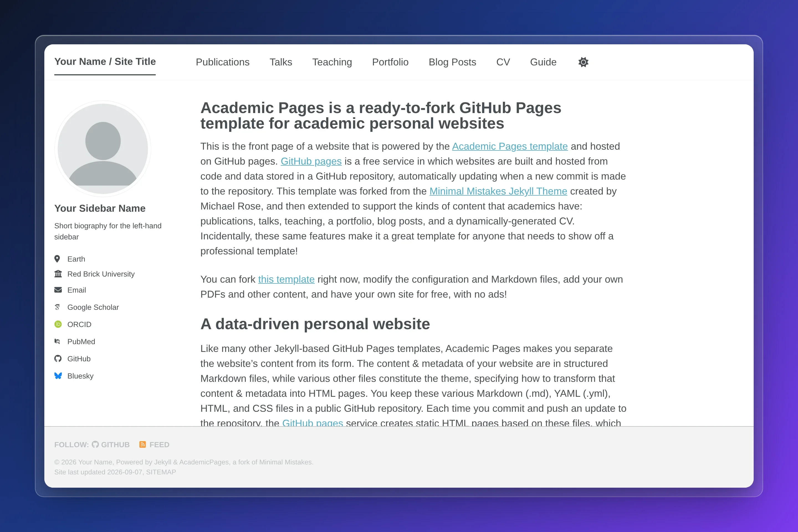Click the Jekyll link in footer
The height and width of the screenshot is (532, 798).
tap(163, 462)
